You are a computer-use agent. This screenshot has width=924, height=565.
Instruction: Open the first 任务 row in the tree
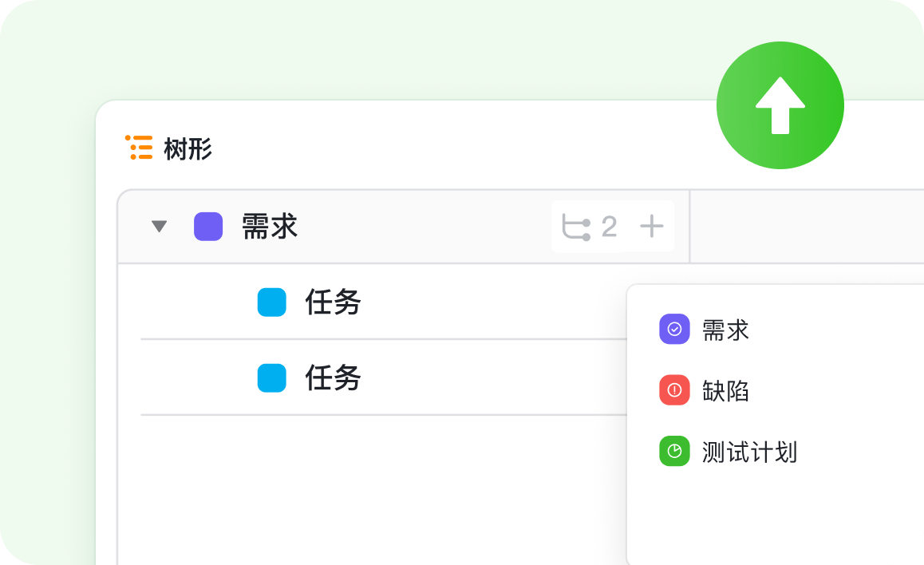(x=333, y=302)
